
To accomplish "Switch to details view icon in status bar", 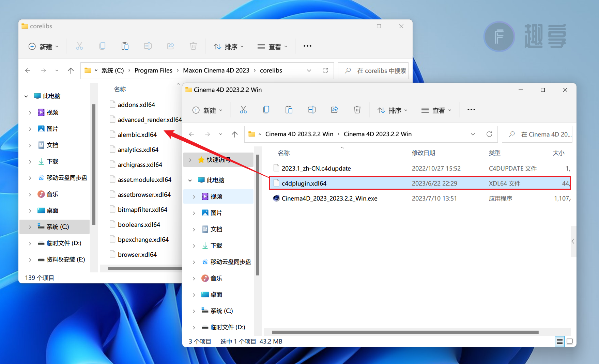I will click(x=559, y=341).
